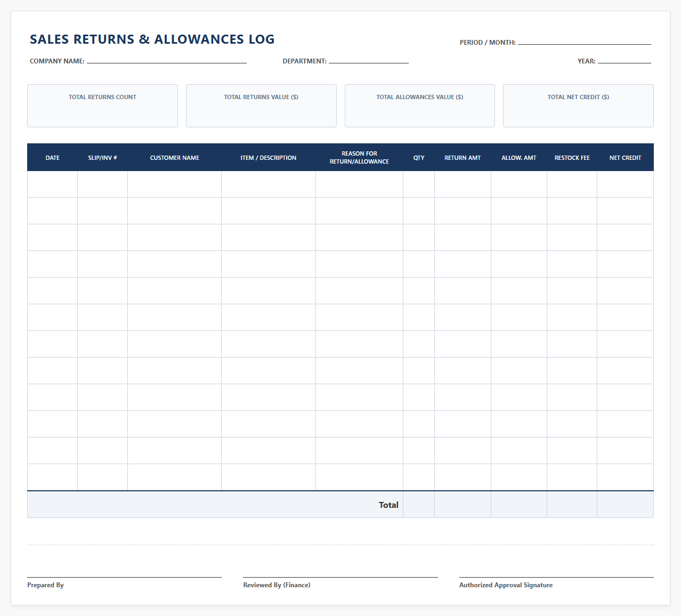Viewport: 681px width, 616px height.
Task: Select the Total Allowances Value ($) box
Action: pyautogui.click(x=420, y=106)
